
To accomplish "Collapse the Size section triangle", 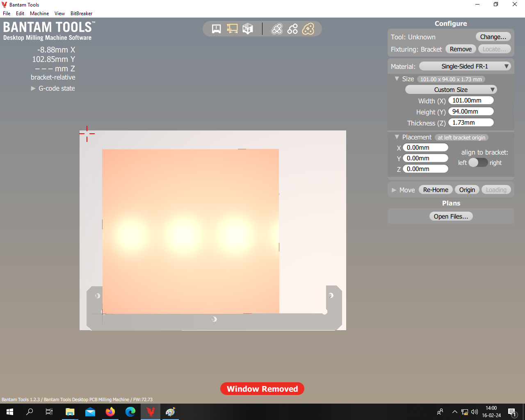I will (397, 78).
